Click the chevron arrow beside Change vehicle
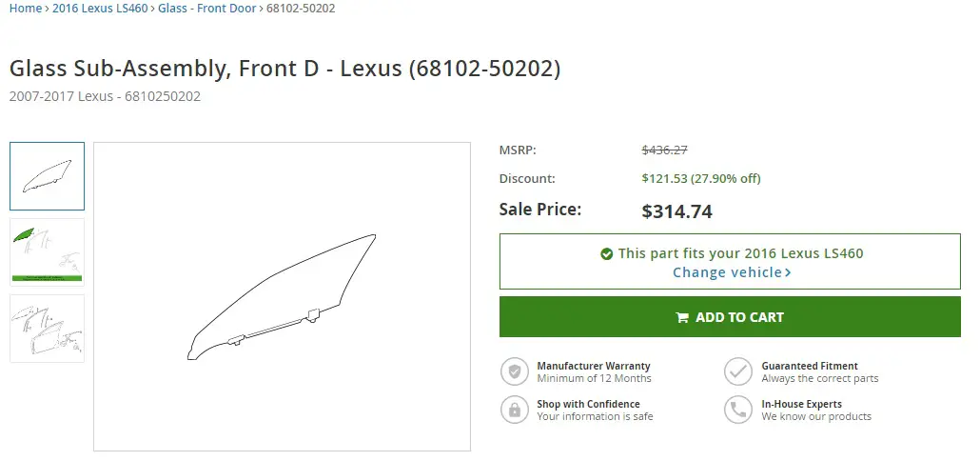980x461 pixels. (x=788, y=272)
